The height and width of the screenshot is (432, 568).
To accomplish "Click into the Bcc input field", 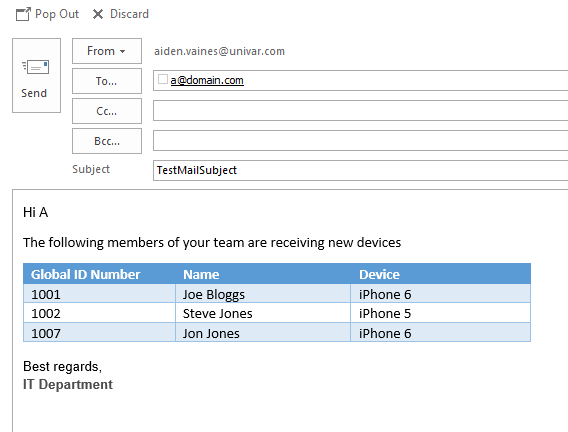I will [360, 141].
